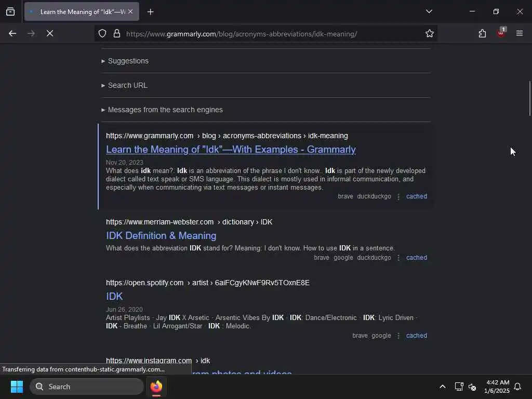Stop loading the page
Viewport: 532px width, 399px height.
[x=50, y=34]
